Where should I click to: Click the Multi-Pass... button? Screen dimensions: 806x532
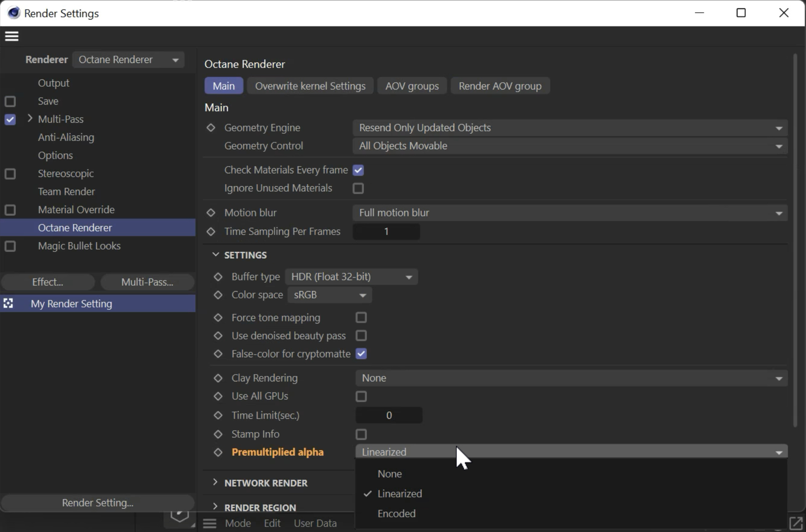coord(147,282)
